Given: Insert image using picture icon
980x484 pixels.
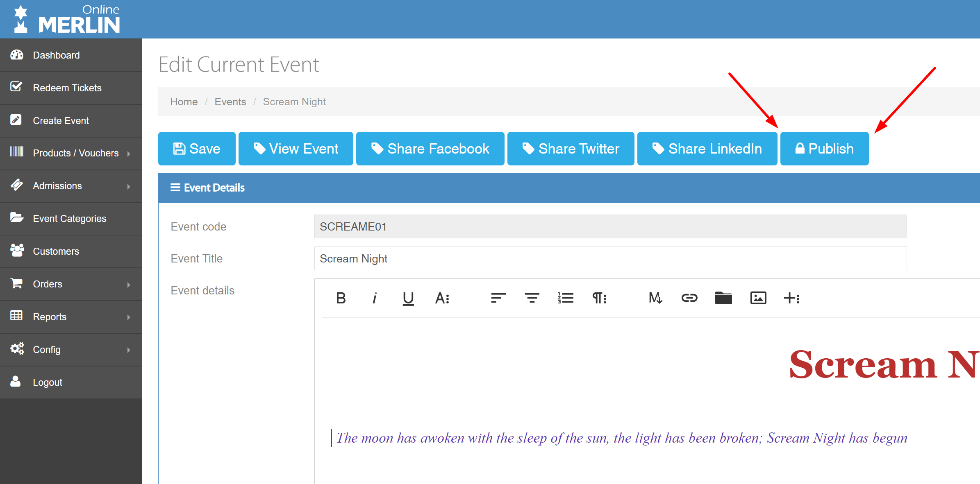Looking at the screenshot, I should pyautogui.click(x=758, y=298).
